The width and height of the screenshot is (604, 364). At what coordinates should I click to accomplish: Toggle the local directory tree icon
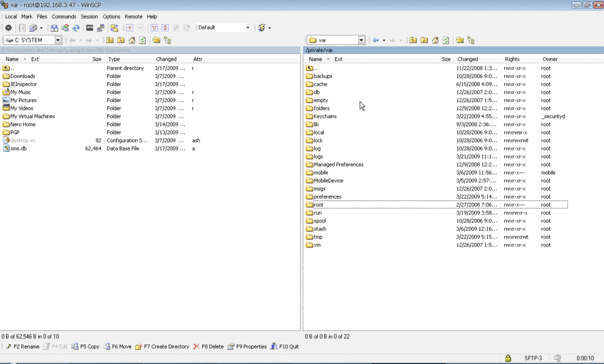click(167, 40)
